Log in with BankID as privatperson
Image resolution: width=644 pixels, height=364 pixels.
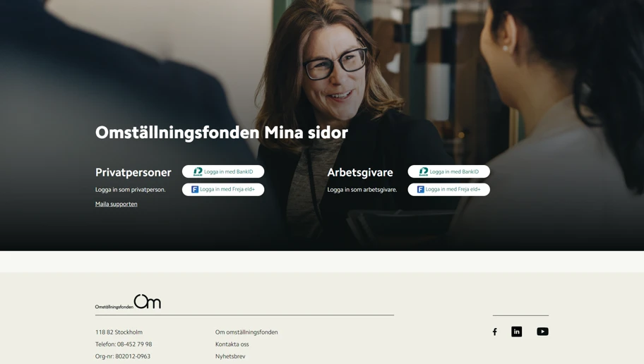click(x=223, y=171)
